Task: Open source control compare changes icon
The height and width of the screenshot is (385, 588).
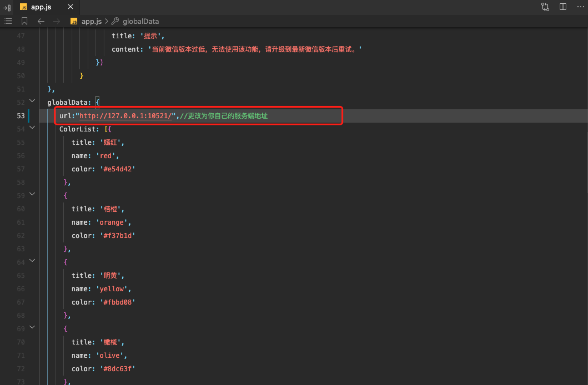Action: [545, 7]
